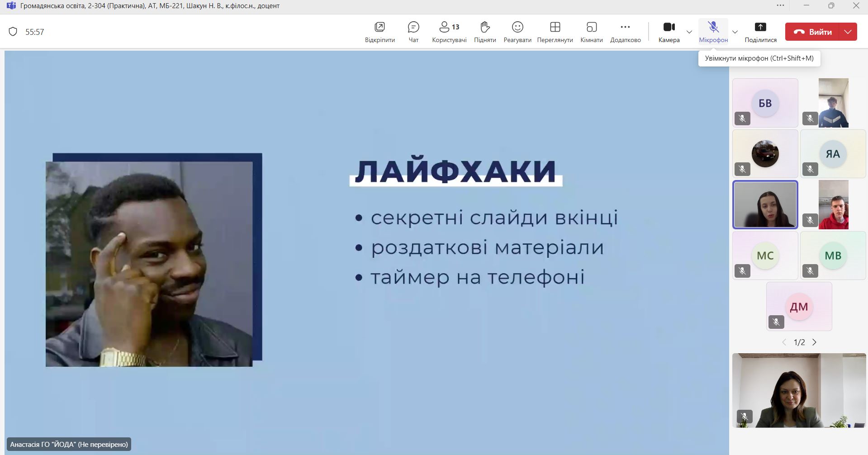Select the БВ participant tile

(x=765, y=103)
